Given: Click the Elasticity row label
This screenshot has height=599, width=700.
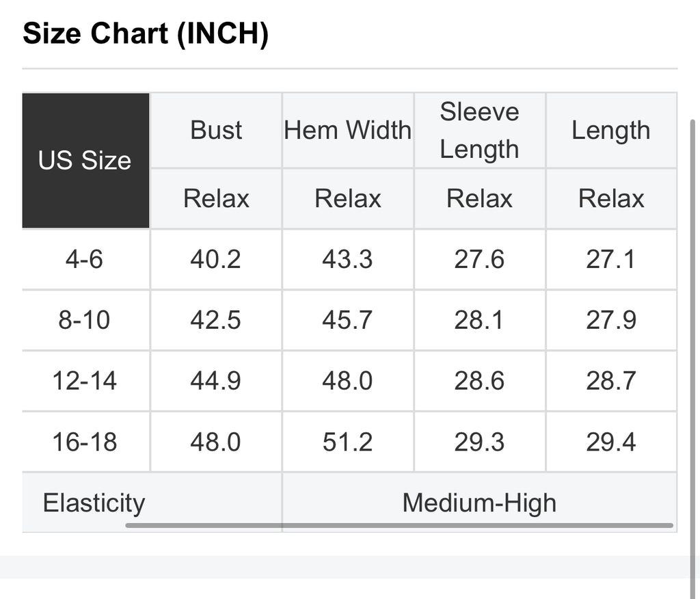Looking at the screenshot, I should click(x=94, y=503).
